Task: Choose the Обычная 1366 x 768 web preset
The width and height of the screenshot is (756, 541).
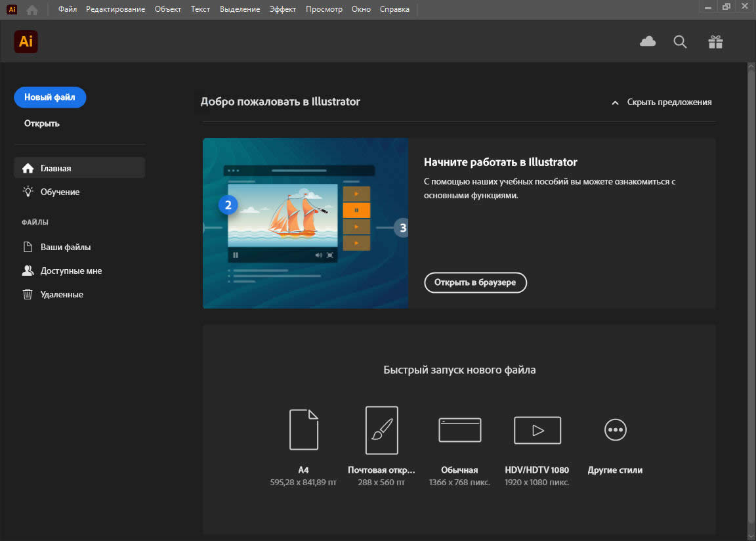Action: click(459, 430)
